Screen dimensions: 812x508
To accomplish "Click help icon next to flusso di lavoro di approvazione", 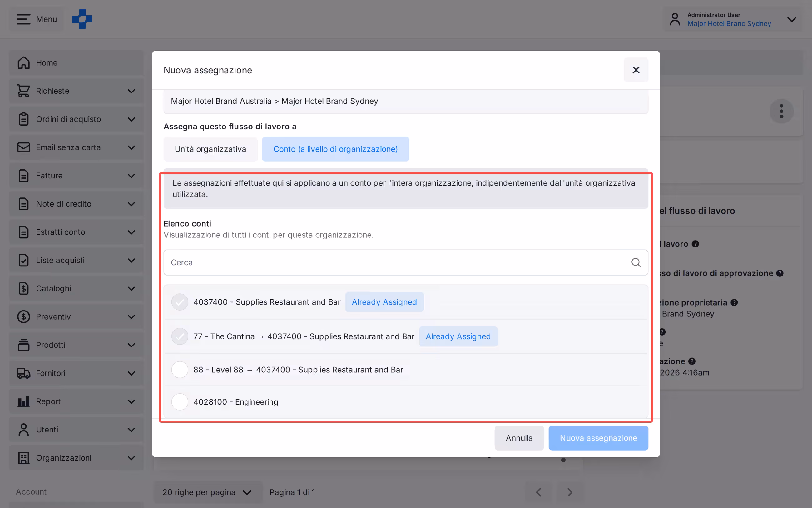I will [x=780, y=273].
